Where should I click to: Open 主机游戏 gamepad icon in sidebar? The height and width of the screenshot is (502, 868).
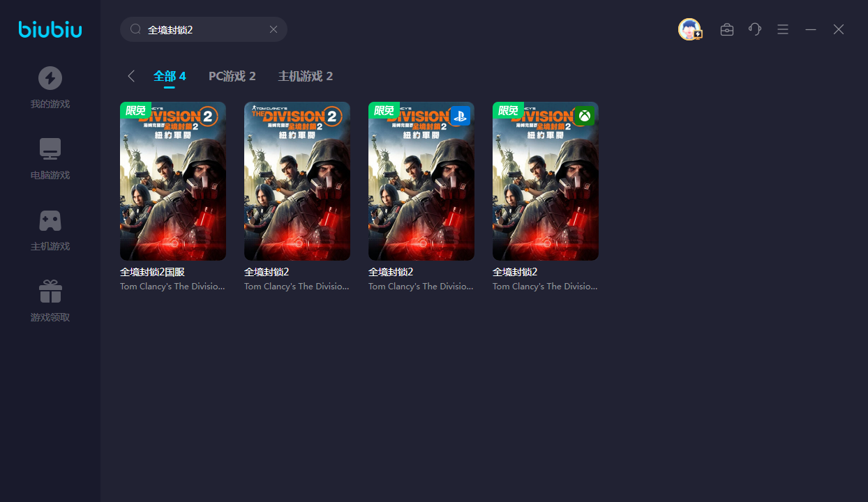click(50, 221)
